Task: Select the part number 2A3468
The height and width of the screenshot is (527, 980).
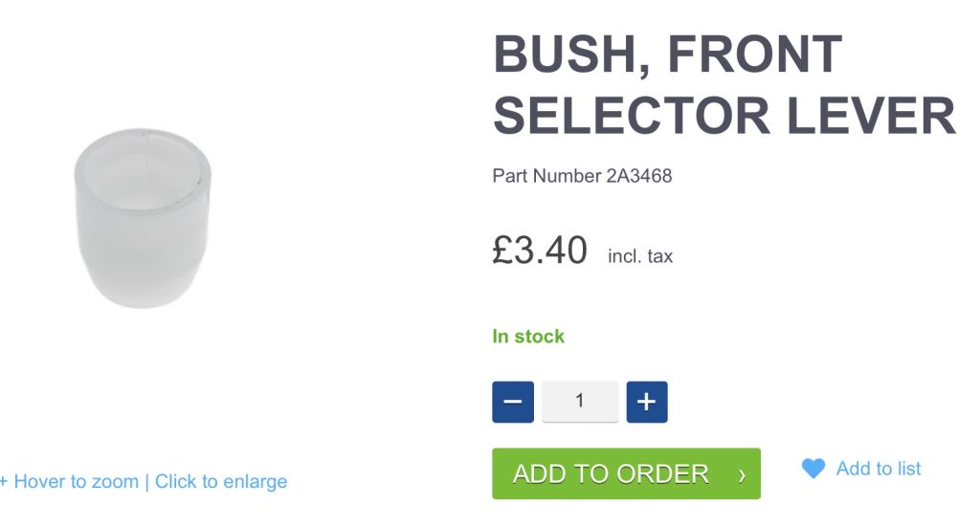Action: (x=639, y=176)
